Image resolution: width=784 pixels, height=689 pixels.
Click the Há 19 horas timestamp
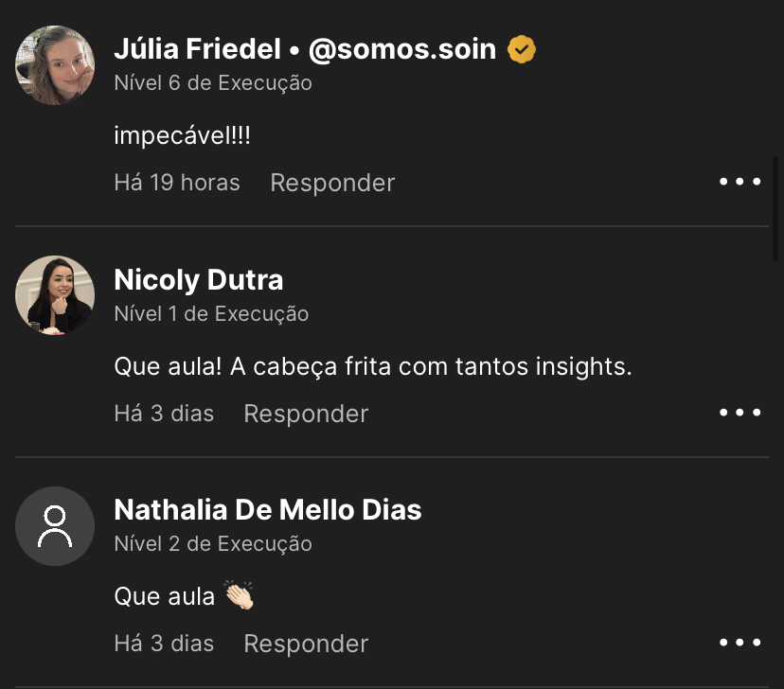tap(177, 182)
